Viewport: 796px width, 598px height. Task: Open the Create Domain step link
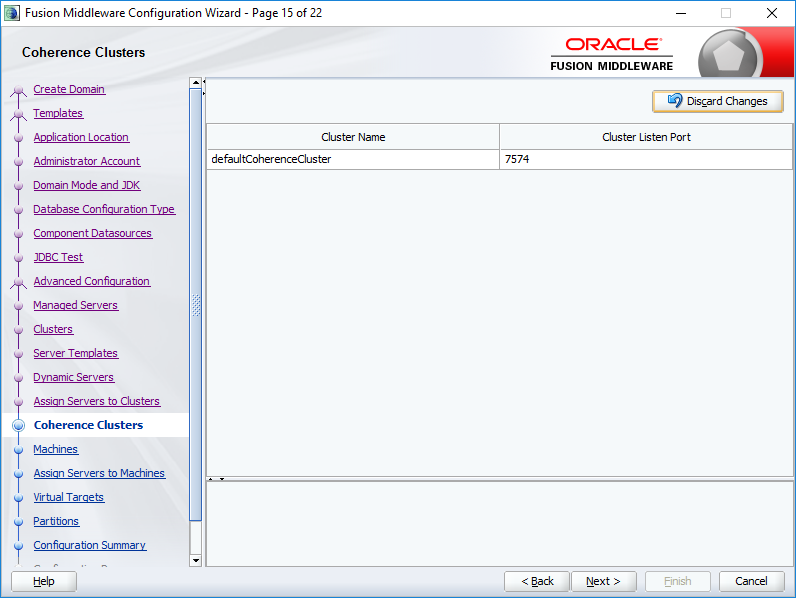click(x=69, y=89)
